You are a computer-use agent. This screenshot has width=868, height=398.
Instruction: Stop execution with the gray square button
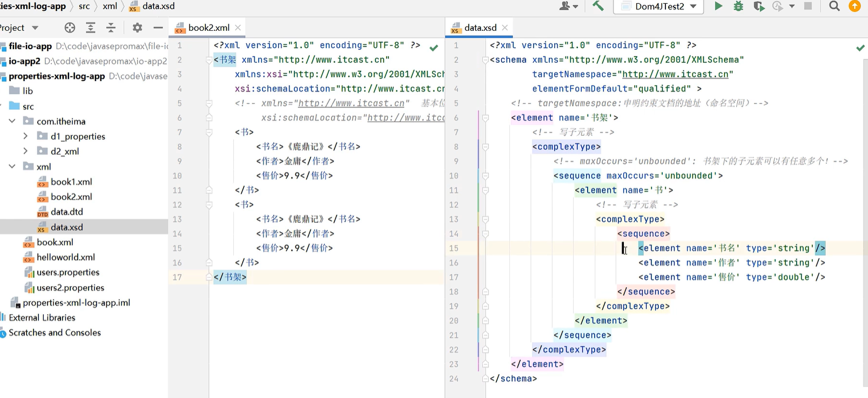808,6
